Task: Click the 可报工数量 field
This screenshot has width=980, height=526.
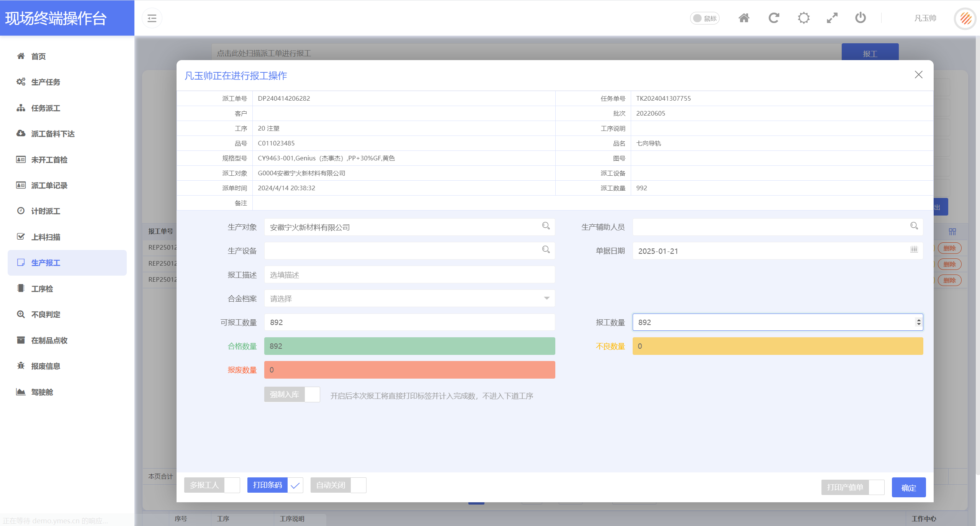Action: pyautogui.click(x=409, y=322)
